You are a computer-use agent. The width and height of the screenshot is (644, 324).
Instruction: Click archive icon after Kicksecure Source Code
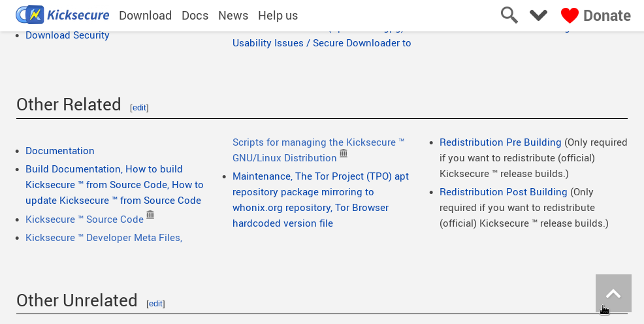(150, 215)
